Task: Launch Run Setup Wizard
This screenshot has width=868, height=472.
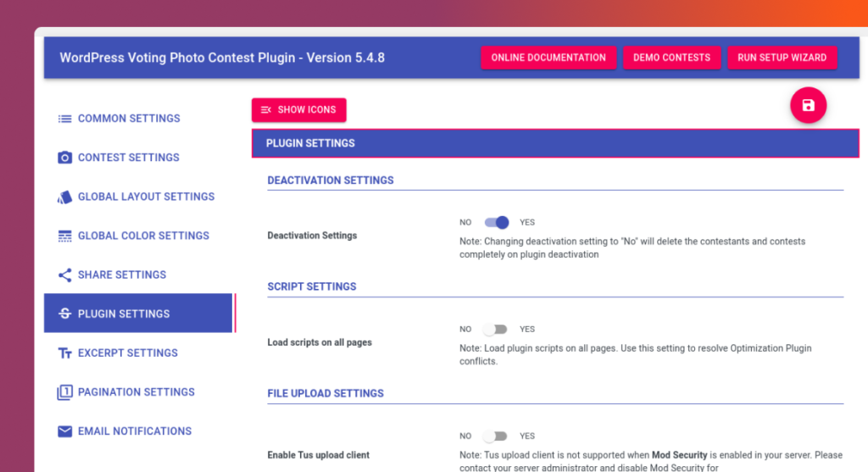Action: (x=782, y=58)
